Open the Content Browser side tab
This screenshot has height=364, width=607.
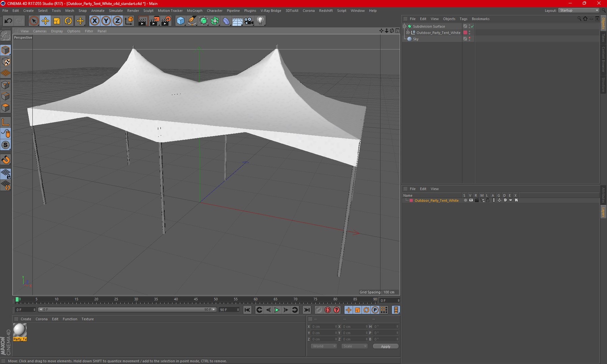603,59
